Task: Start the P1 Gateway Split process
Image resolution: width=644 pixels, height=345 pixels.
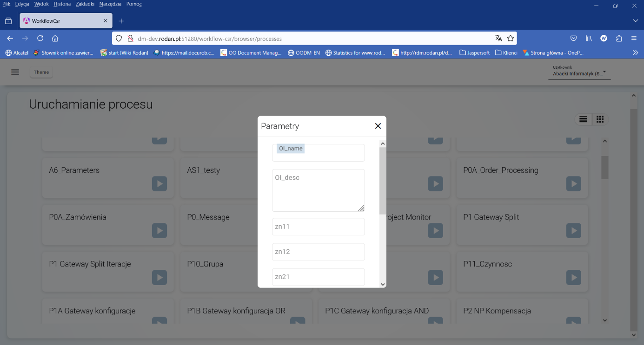Action: coord(573,230)
